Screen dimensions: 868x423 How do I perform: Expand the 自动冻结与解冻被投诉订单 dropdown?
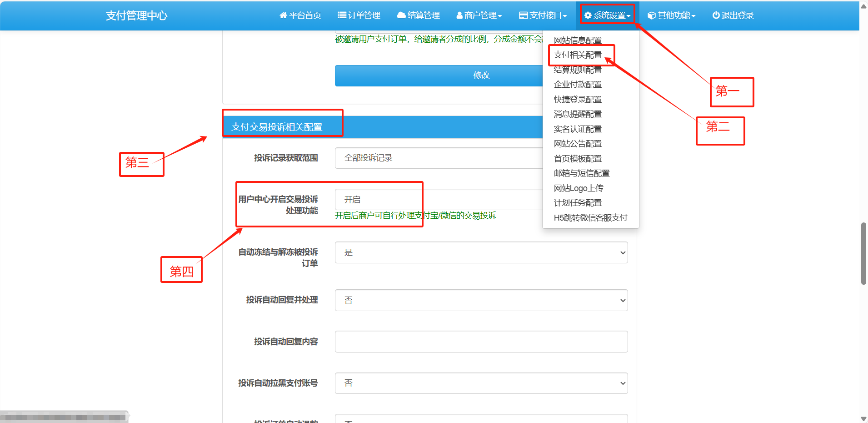(481, 252)
